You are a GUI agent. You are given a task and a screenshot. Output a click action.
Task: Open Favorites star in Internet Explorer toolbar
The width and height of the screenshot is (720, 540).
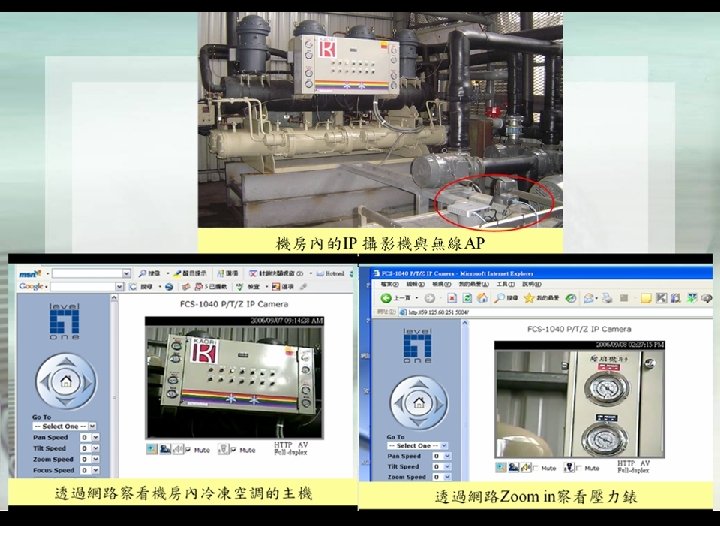coord(529,298)
